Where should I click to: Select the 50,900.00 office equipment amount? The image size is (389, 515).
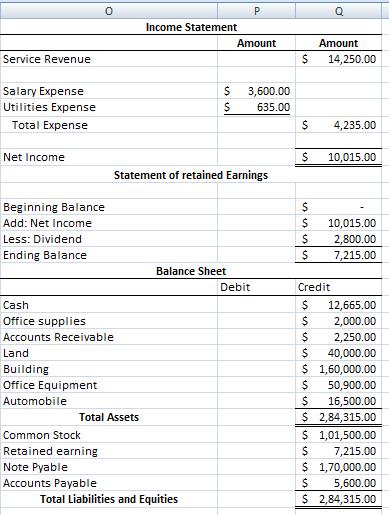(338, 385)
